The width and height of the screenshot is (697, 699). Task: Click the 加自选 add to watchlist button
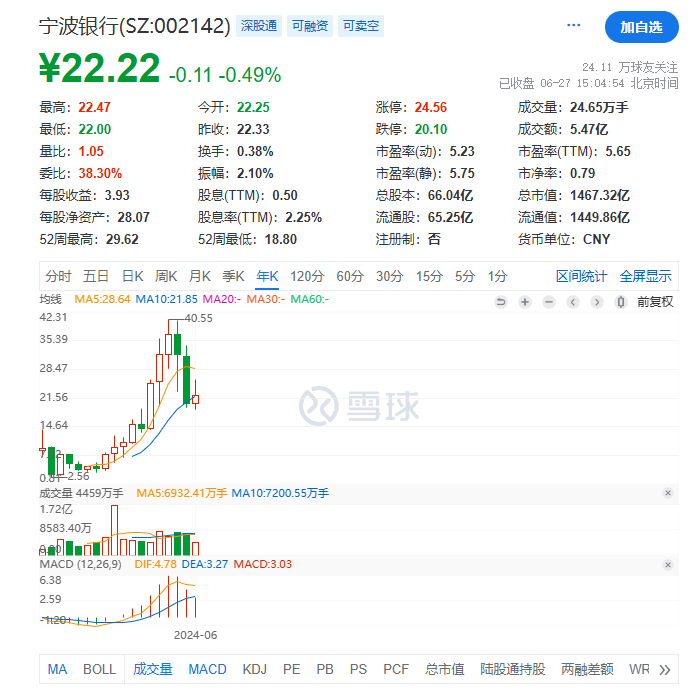pyautogui.click(x=641, y=27)
